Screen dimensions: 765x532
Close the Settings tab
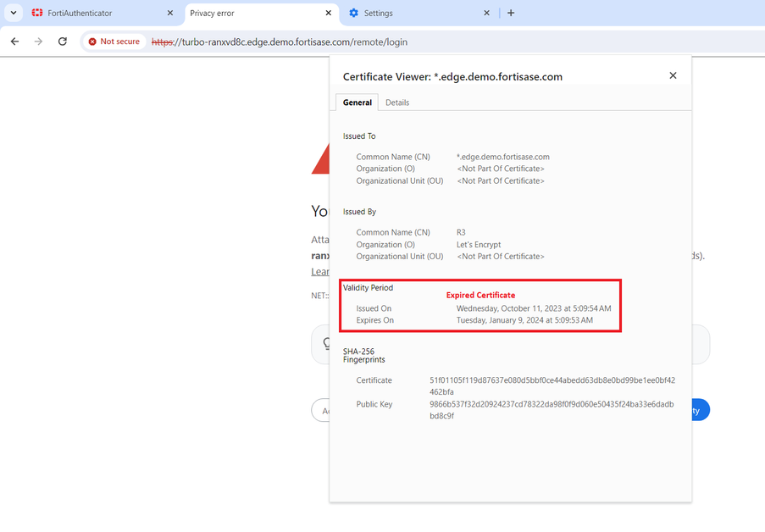(x=486, y=14)
